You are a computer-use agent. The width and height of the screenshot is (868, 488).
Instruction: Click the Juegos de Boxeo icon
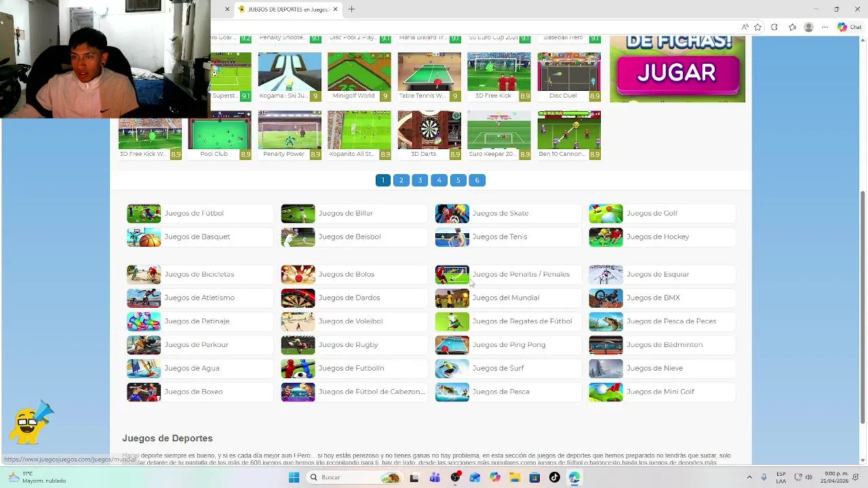[144, 392]
